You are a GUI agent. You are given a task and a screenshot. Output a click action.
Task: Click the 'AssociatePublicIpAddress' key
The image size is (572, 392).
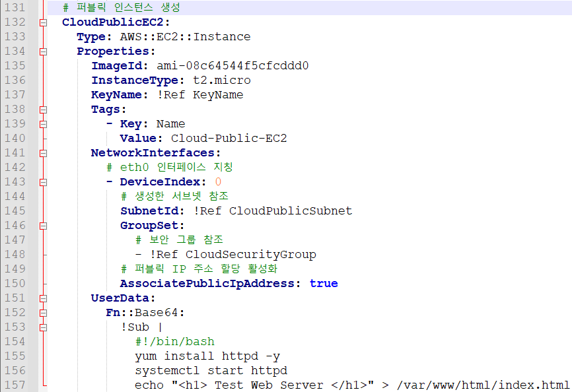coord(207,283)
